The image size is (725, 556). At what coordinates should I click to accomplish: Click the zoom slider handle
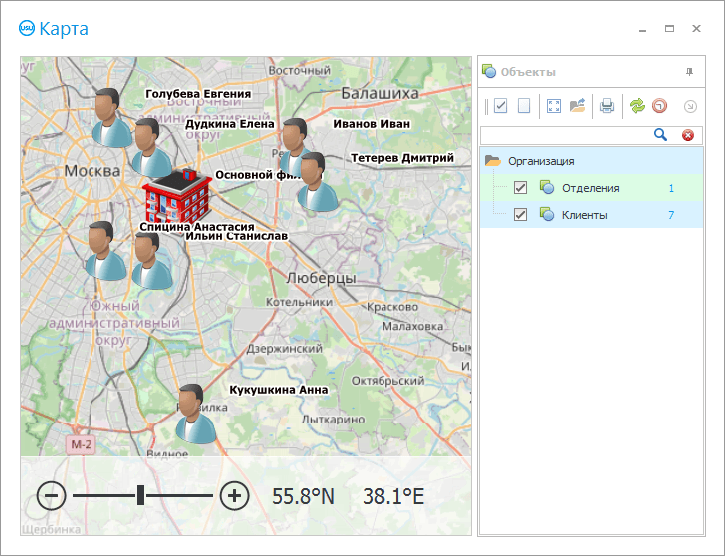pyautogui.click(x=140, y=495)
